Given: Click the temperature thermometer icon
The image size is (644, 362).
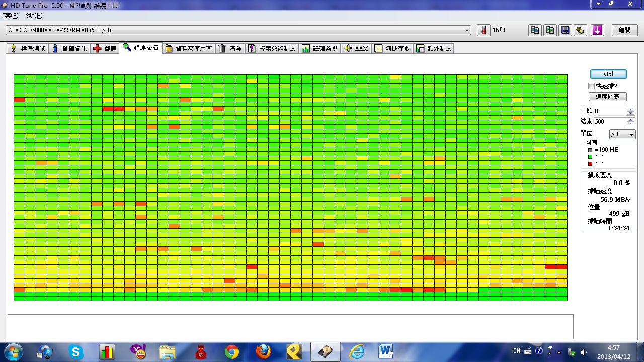Looking at the screenshot, I should 484,30.
